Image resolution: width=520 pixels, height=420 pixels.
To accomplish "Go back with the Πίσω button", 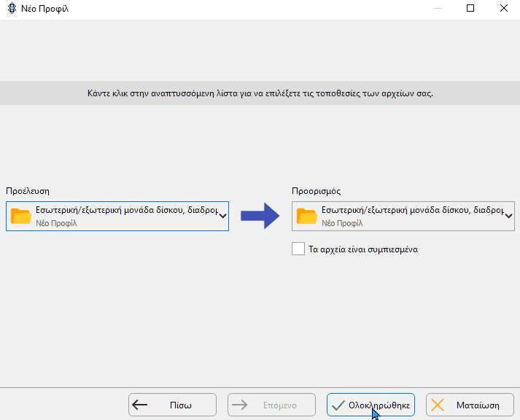I will pyautogui.click(x=172, y=405).
